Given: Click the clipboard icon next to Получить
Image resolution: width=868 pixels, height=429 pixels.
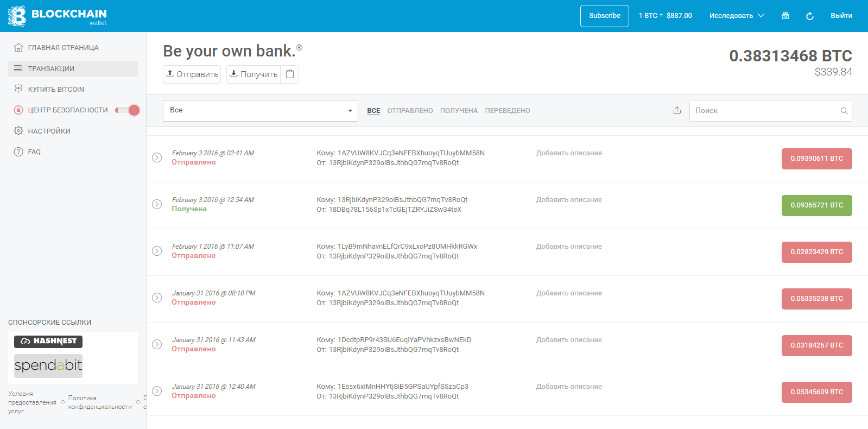Looking at the screenshot, I should [x=290, y=74].
